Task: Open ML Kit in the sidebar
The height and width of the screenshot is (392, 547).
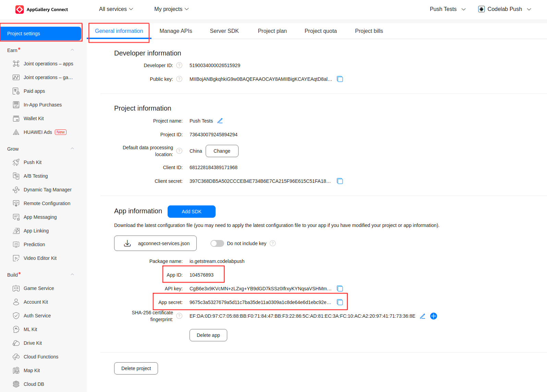Action: [30, 329]
